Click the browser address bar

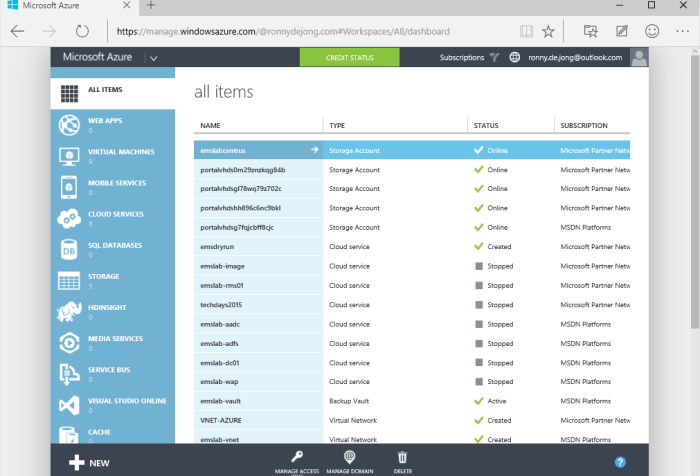pos(320,31)
